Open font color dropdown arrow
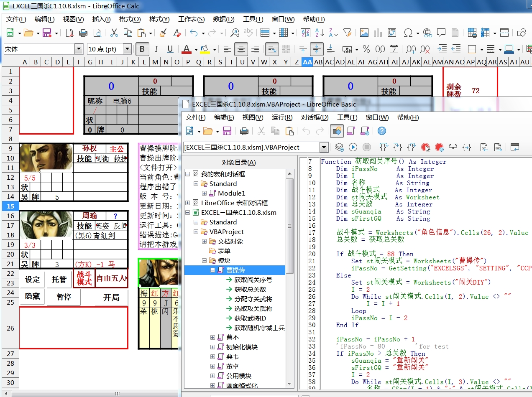Image resolution: width=532 pixels, height=397 pixels. coord(196,49)
